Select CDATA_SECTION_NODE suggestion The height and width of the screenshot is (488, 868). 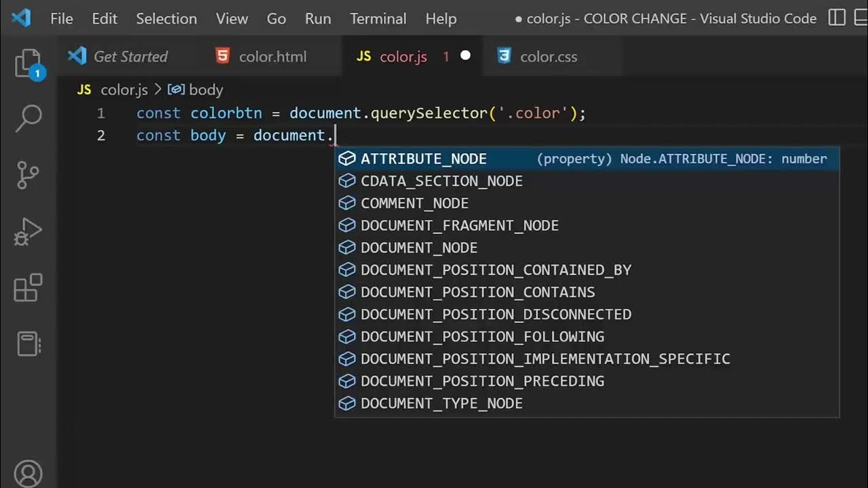tap(587, 181)
